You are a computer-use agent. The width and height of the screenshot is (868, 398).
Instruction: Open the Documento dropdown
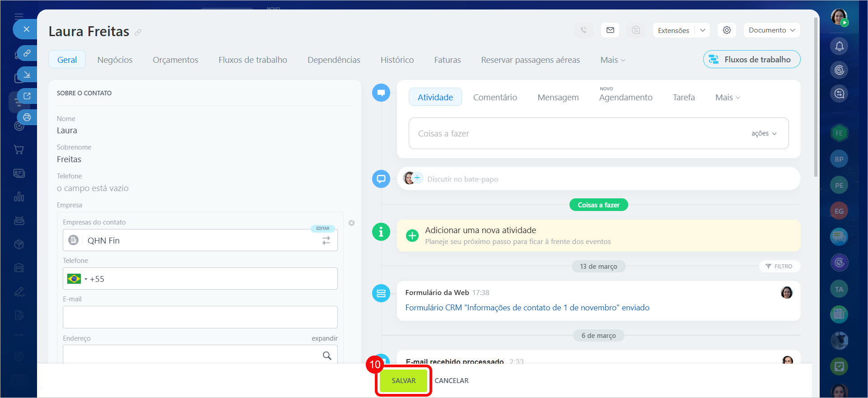tap(771, 30)
